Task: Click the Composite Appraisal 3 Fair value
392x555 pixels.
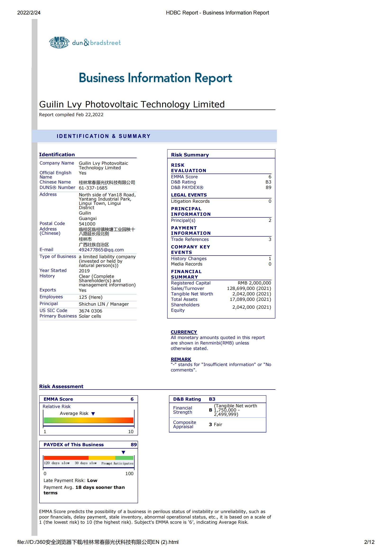Action: pos(216,424)
